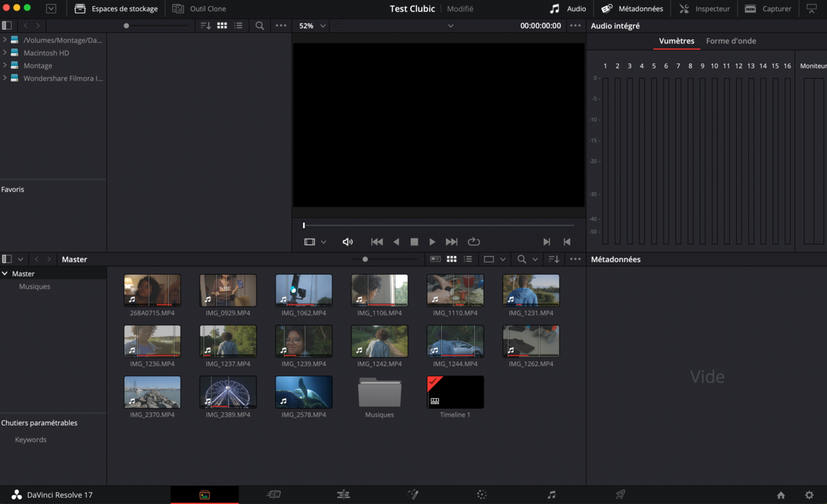Toggle the Outil Clone panel
This screenshot has width=827, height=504.
(x=199, y=9)
